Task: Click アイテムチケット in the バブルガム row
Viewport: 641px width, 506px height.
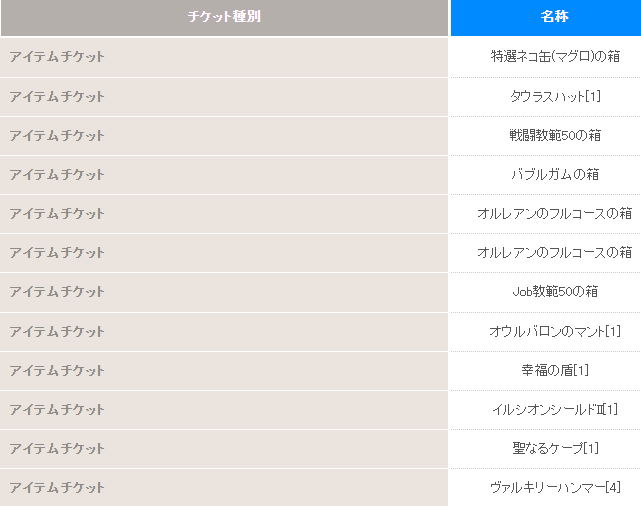Action: pos(57,175)
